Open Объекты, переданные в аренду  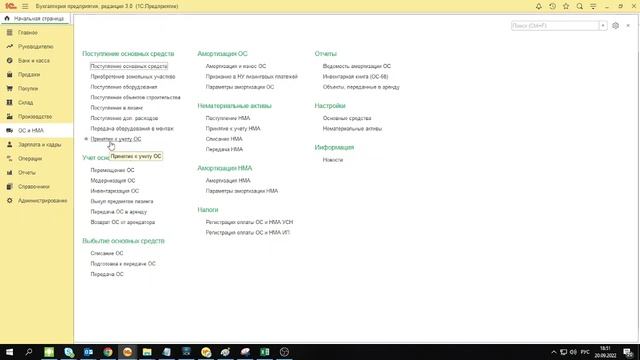click(x=361, y=87)
